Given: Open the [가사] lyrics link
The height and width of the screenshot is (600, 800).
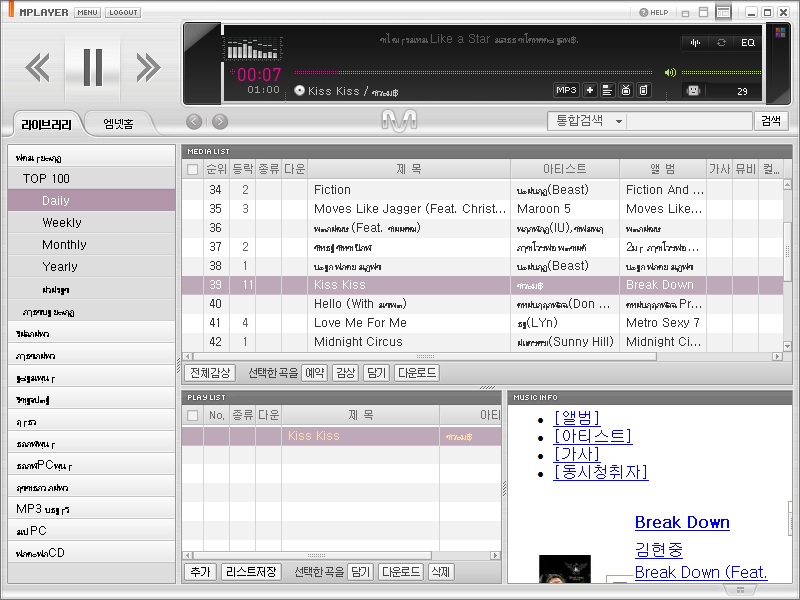Looking at the screenshot, I should [x=577, y=454].
